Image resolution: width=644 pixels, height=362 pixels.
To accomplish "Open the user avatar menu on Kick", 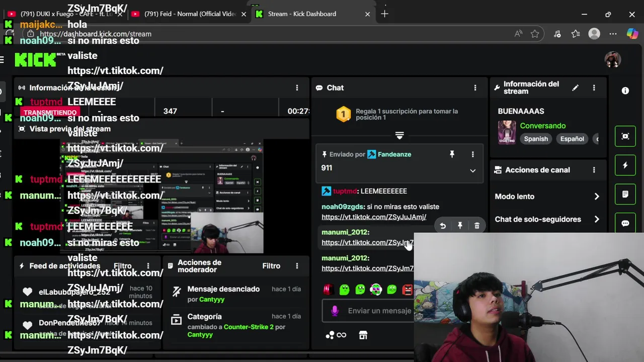I will [x=612, y=59].
